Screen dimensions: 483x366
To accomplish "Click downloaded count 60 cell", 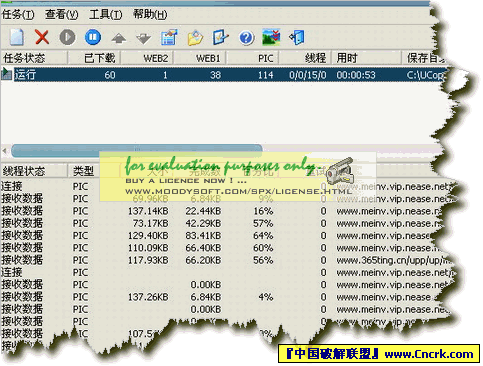I will coord(110,75).
